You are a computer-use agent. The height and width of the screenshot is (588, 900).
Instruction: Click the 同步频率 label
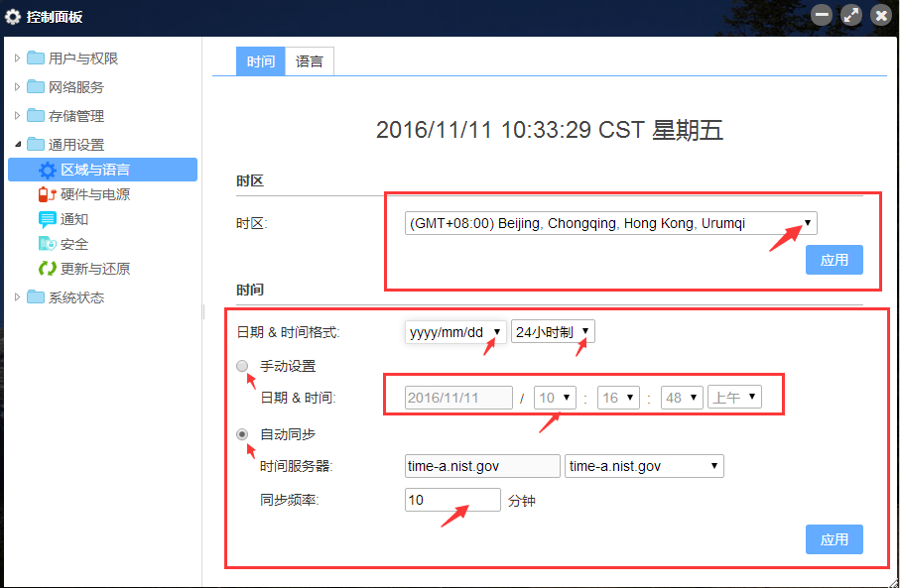click(290, 500)
